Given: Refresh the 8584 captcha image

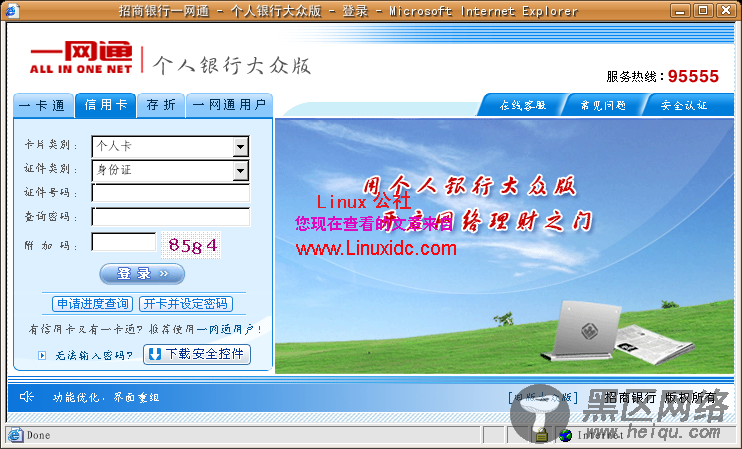Looking at the screenshot, I should (191, 245).
